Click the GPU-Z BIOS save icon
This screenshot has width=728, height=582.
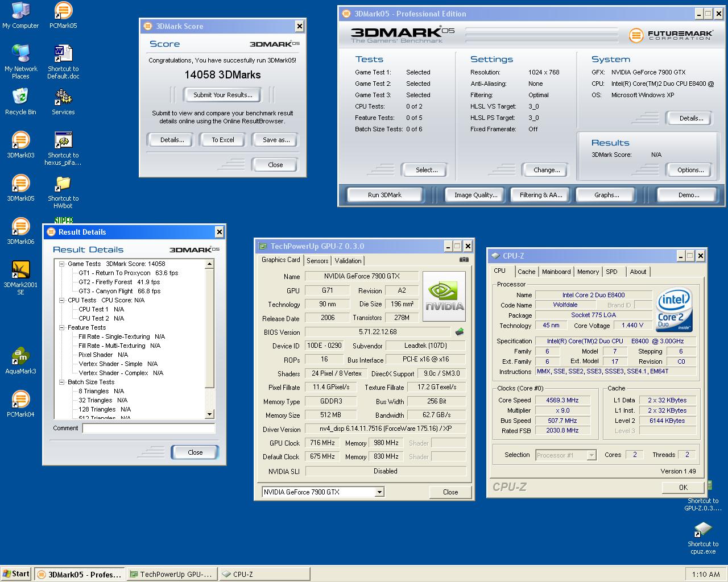(x=460, y=332)
